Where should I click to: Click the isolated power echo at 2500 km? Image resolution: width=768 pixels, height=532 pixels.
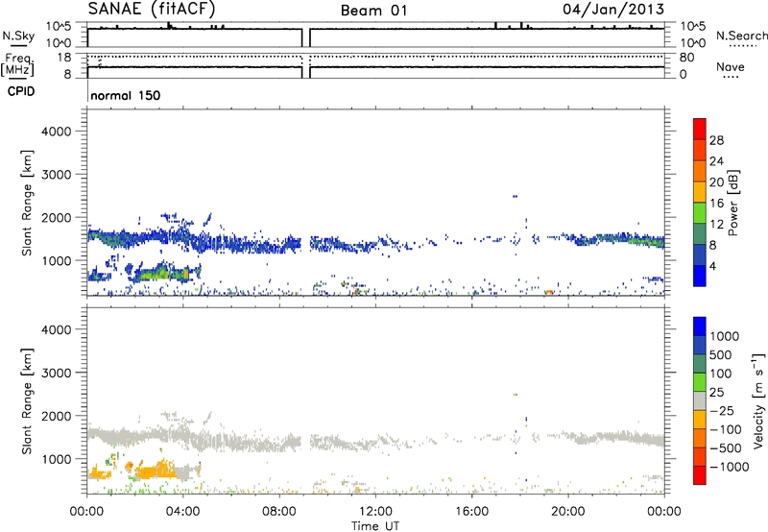[x=515, y=196]
